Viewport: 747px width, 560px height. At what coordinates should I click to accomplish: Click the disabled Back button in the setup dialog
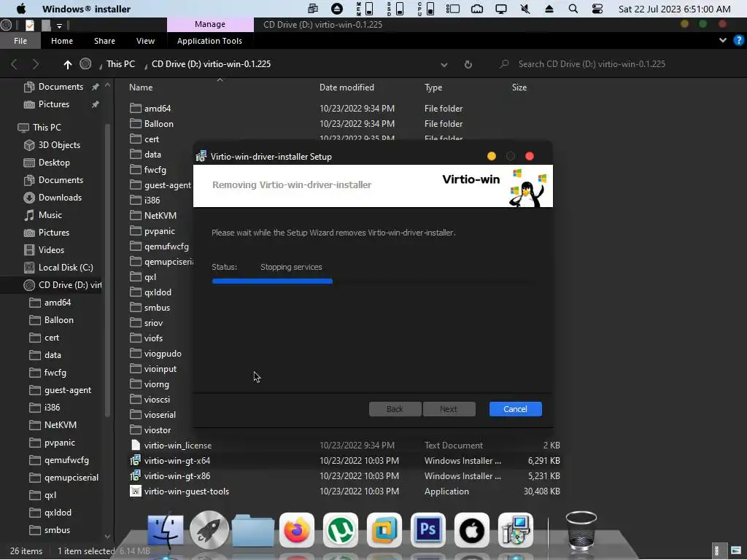click(395, 409)
